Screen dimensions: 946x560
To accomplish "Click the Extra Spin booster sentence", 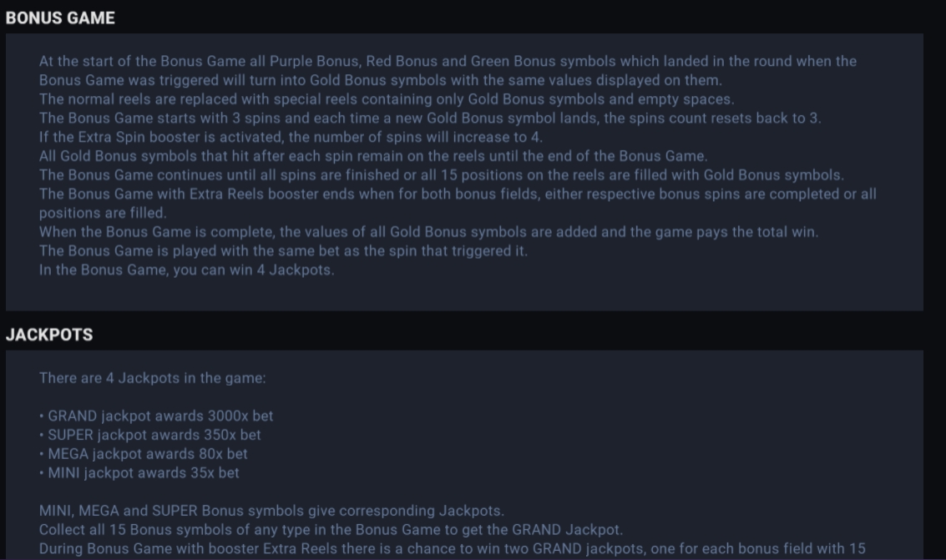I will coord(291,138).
